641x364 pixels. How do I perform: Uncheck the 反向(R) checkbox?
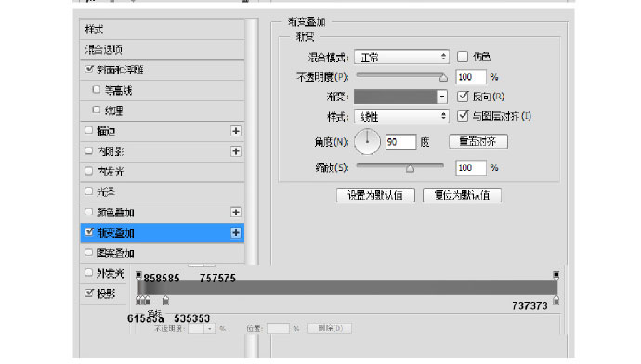point(463,96)
